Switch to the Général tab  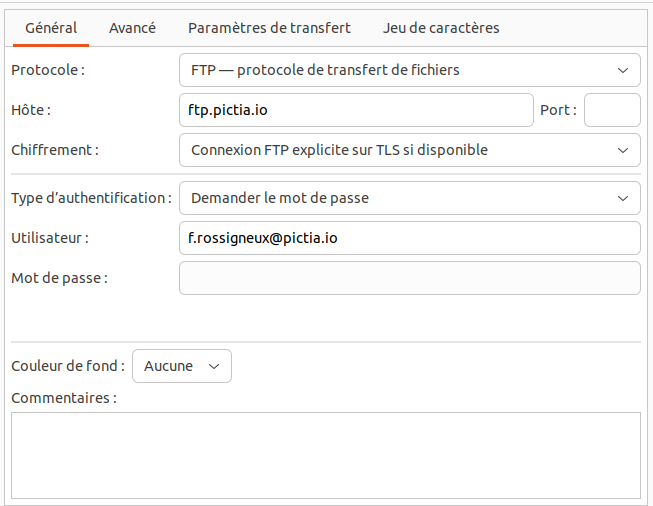point(51,28)
